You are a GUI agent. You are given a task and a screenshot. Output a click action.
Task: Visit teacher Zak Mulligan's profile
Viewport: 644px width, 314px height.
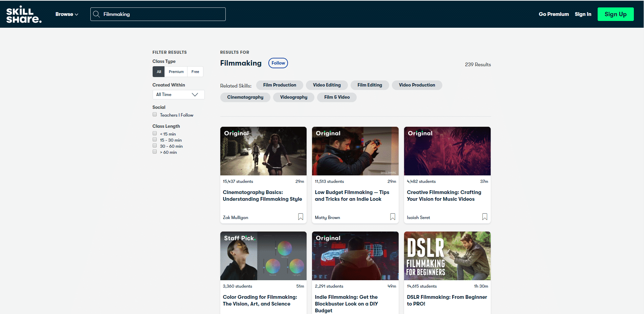[x=236, y=218]
